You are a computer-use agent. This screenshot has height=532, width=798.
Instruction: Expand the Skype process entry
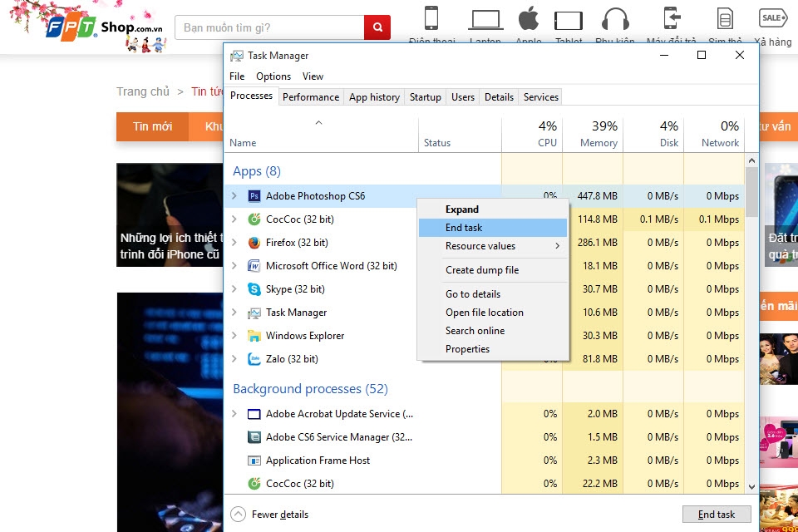(x=234, y=289)
